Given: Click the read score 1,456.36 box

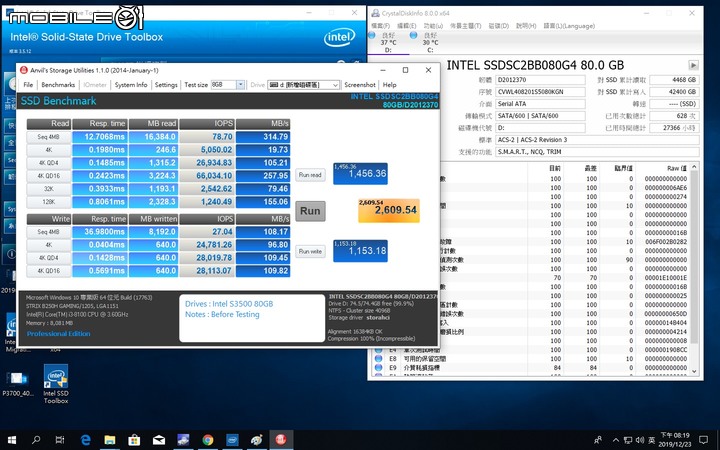Looking at the screenshot, I should [360, 174].
